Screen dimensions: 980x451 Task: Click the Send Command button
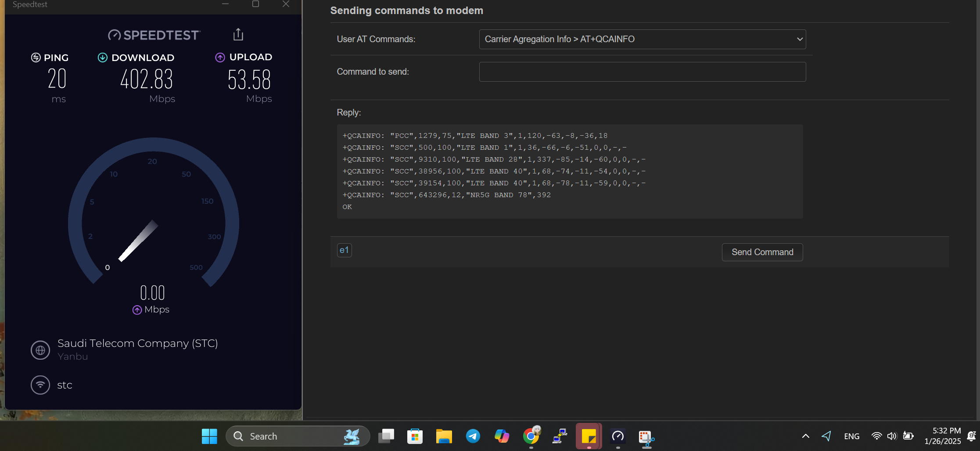[762, 252]
